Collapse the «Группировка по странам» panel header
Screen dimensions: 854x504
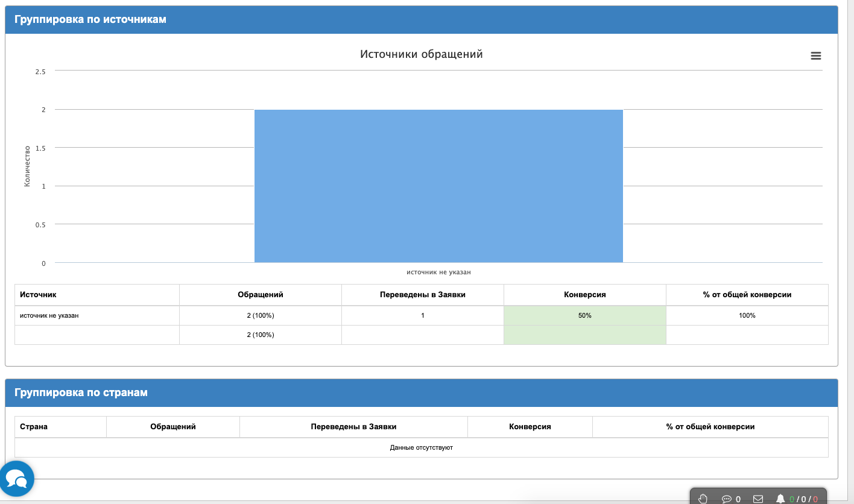click(x=81, y=392)
